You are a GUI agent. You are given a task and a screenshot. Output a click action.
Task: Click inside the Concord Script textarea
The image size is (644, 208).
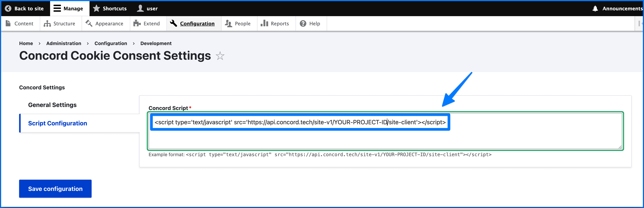pos(385,139)
